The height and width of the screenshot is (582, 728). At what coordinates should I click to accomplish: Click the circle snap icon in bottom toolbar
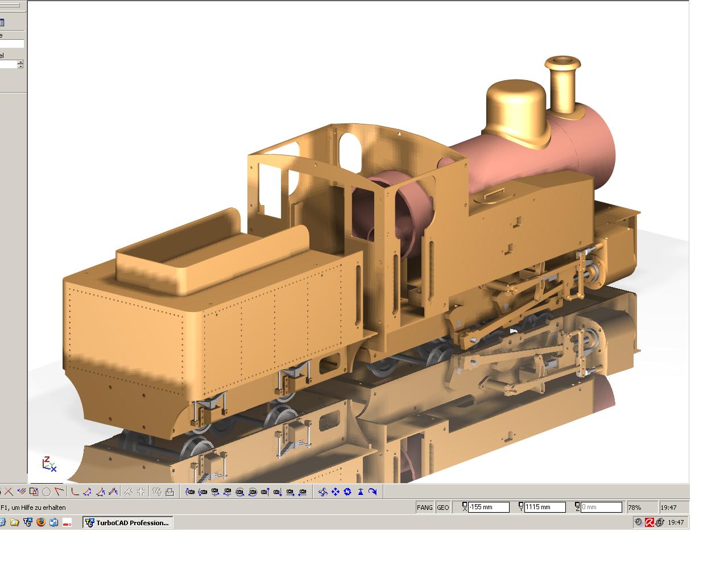46,492
